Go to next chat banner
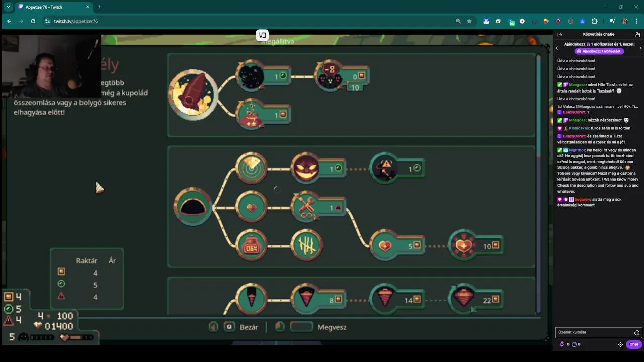 (x=640, y=48)
